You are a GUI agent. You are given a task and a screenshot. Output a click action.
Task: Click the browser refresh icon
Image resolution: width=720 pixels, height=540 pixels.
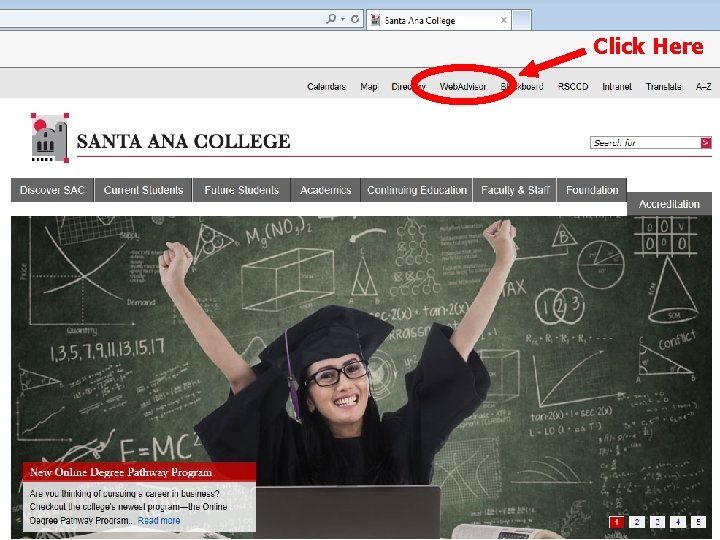[355, 19]
